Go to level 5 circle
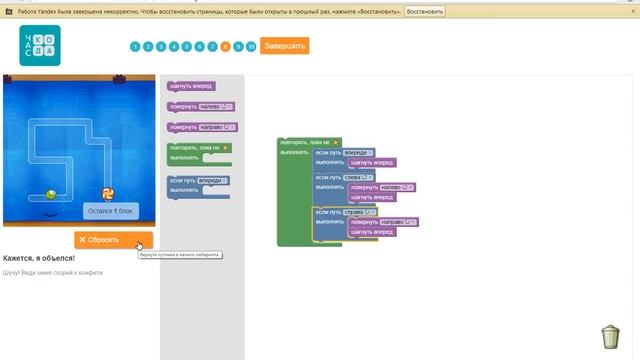 coord(187,47)
